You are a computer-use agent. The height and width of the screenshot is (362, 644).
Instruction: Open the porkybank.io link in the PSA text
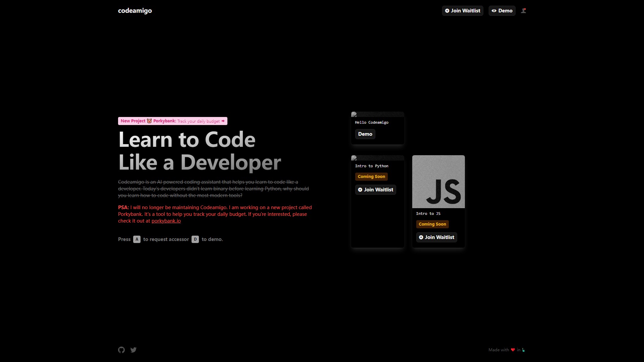tap(166, 221)
